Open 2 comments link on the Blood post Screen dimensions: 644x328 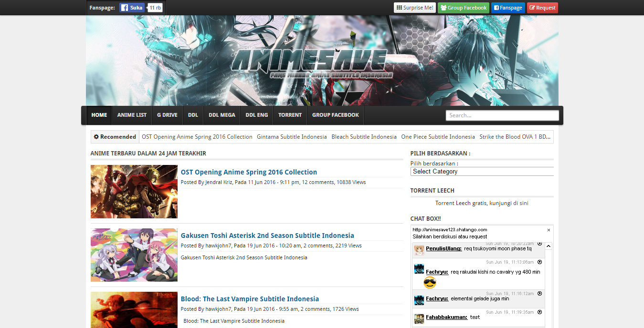pyautogui.click(x=315, y=309)
